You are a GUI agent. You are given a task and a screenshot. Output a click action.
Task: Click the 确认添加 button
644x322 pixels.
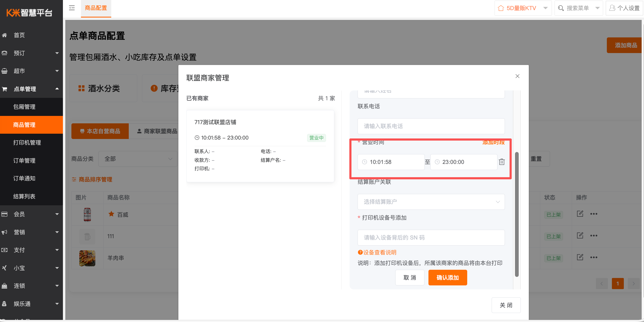(448, 277)
